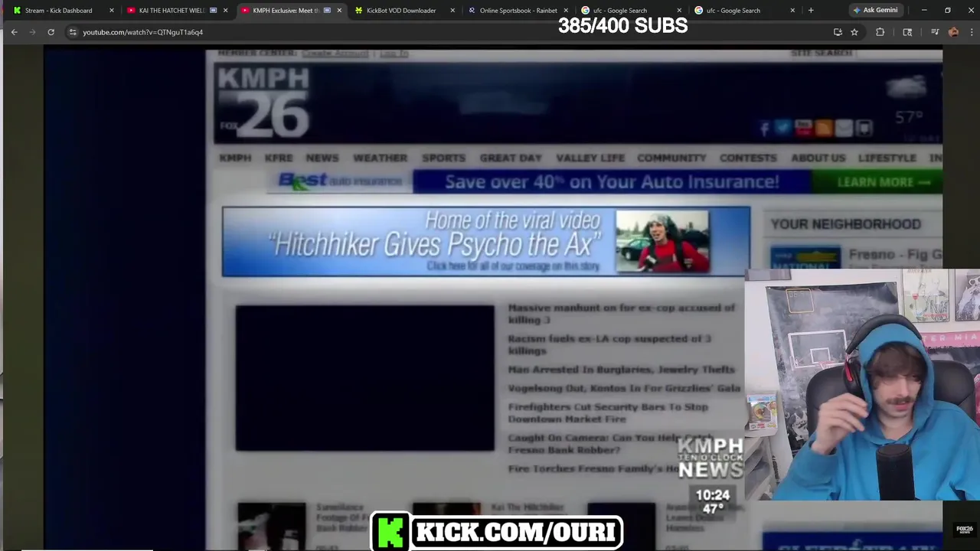Click the browser forward arrow
This screenshot has height=551, width=980.
click(x=32, y=32)
